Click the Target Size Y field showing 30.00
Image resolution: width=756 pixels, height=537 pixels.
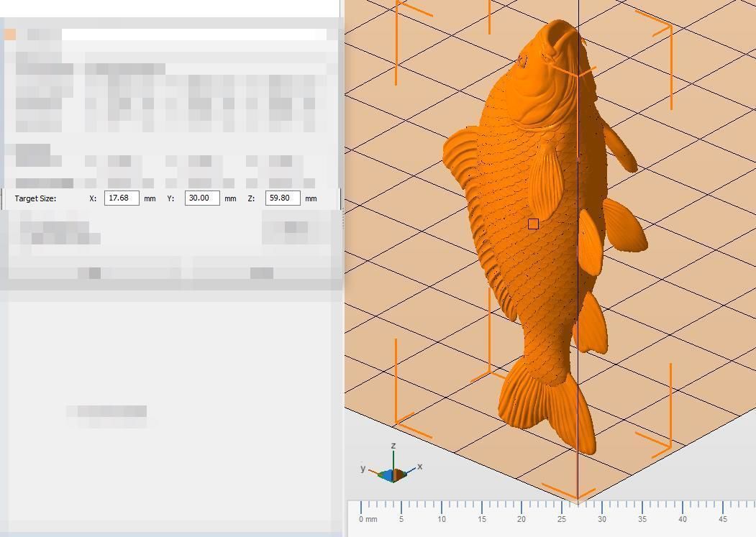pos(203,198)
